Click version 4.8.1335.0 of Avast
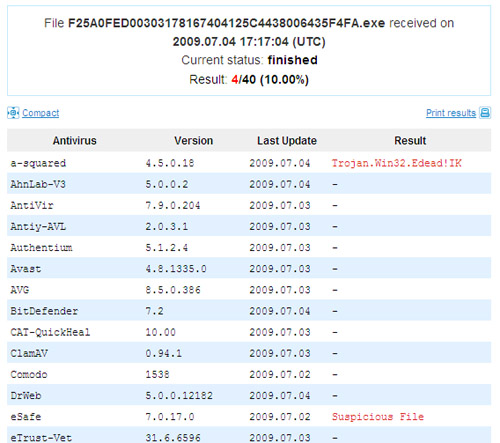Viewport: 500px width, 443px height. (176, 269)
